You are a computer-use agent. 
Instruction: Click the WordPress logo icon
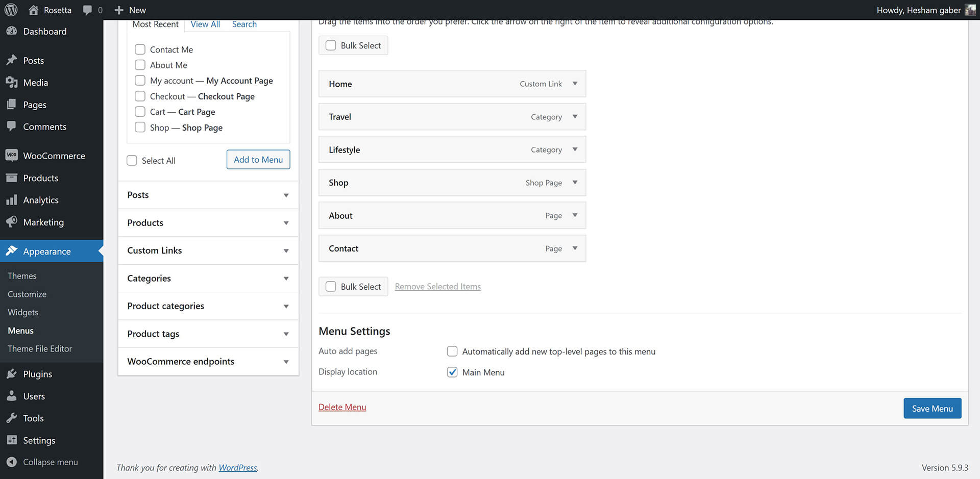pos(11,10)
